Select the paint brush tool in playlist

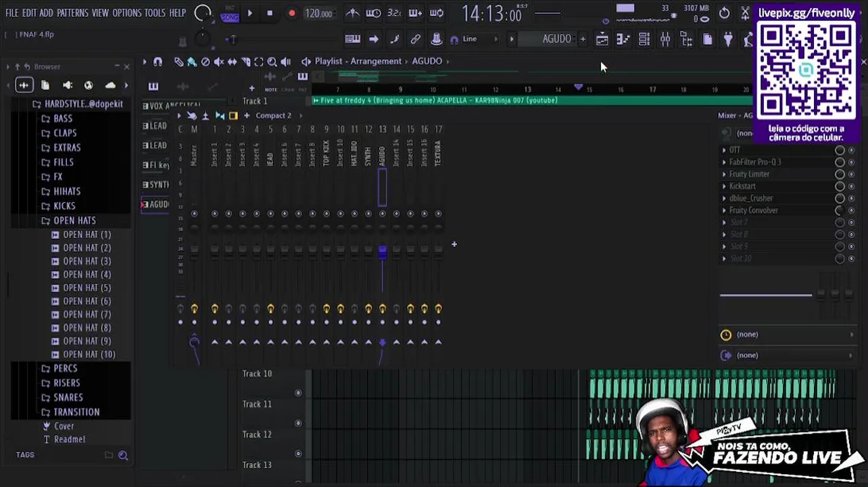(192, 62)
